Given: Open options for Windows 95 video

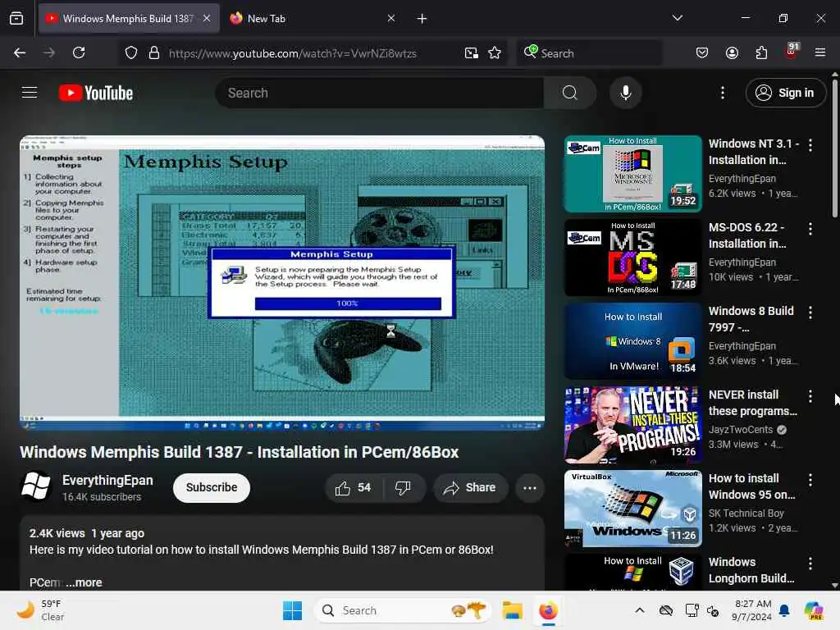Looking at the screenshot, I should (x=810, y=479).
